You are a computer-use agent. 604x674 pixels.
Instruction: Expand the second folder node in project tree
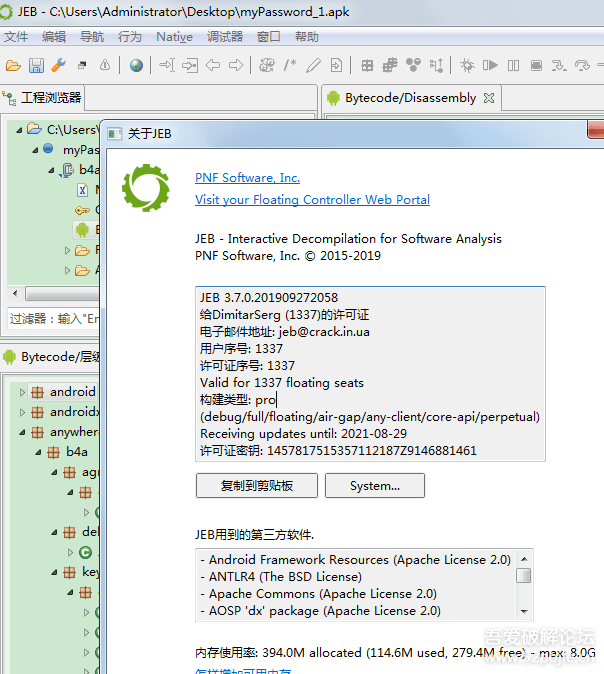67,270
